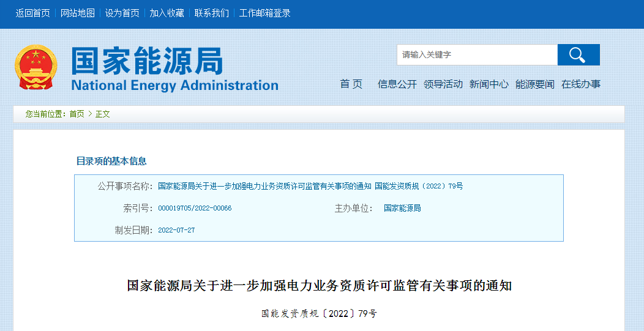
Task: Open the 领导活动 navigation menu
Action: (x=443, y=84)
